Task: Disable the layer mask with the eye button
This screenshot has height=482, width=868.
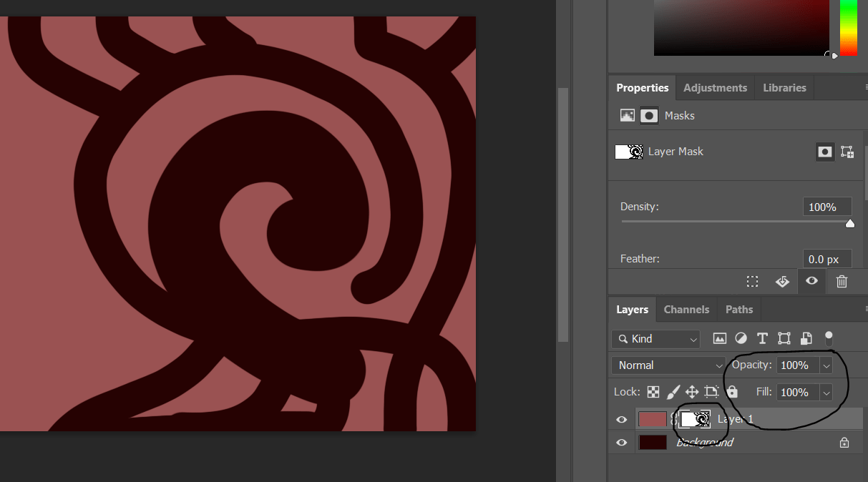Action: click(x=811, y=281)
